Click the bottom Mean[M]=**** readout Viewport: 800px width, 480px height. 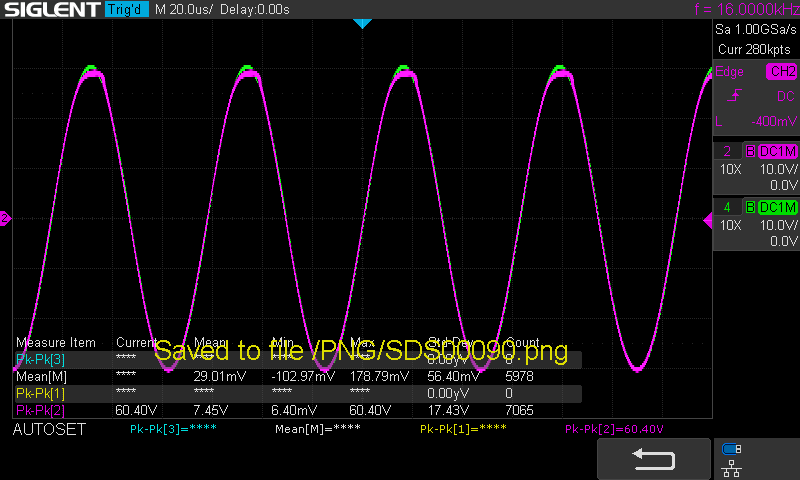point(318,429)
